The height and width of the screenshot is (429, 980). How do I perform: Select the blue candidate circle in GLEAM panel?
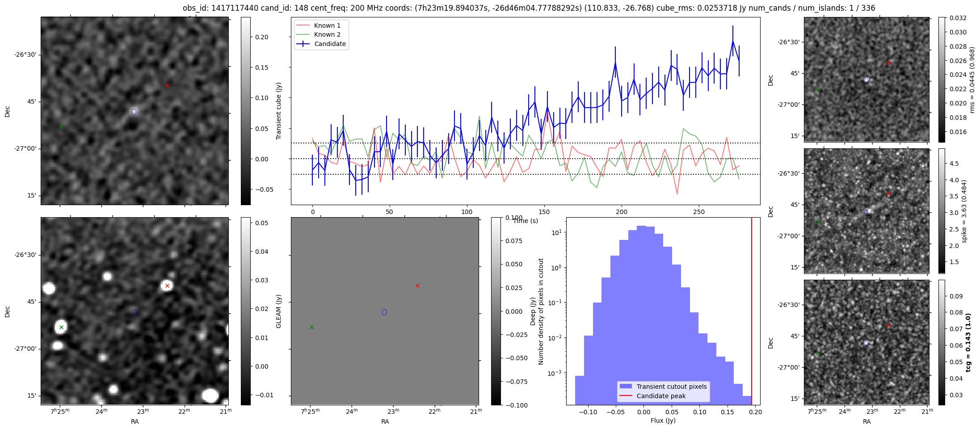pyautogui.click(x=384, y=312)
